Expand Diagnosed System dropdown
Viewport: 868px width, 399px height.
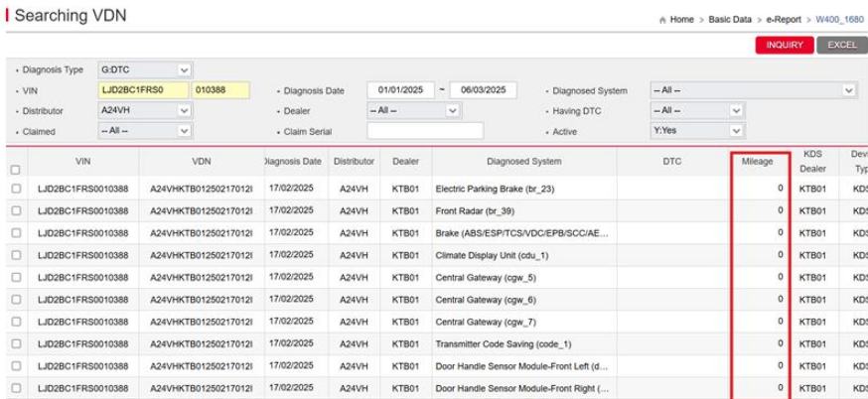[753, 90]
